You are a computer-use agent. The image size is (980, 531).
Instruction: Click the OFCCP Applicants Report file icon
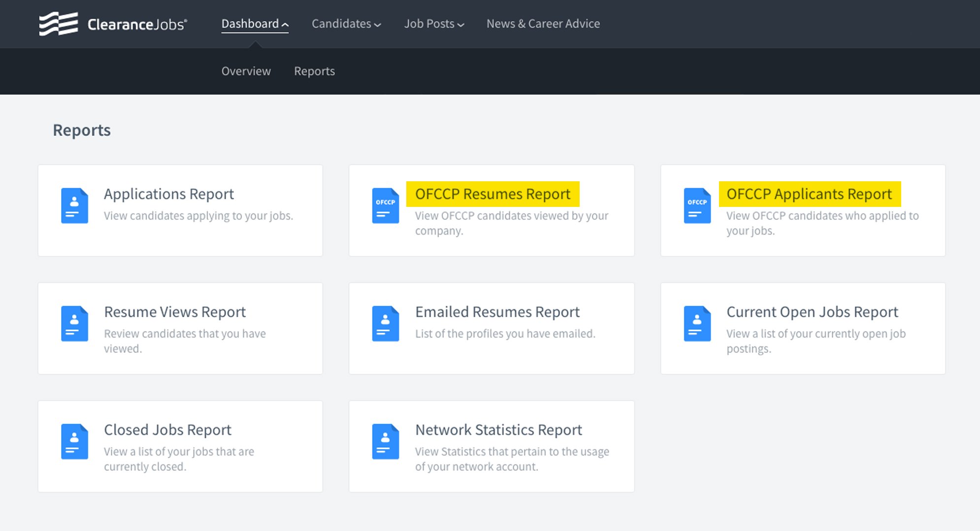[697, 205]
